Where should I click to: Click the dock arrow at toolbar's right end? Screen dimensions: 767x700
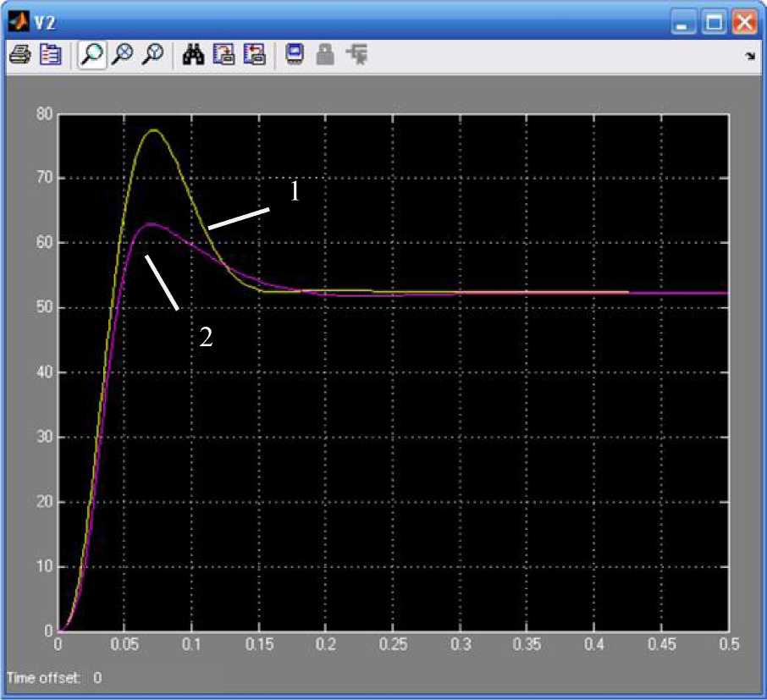750,56
